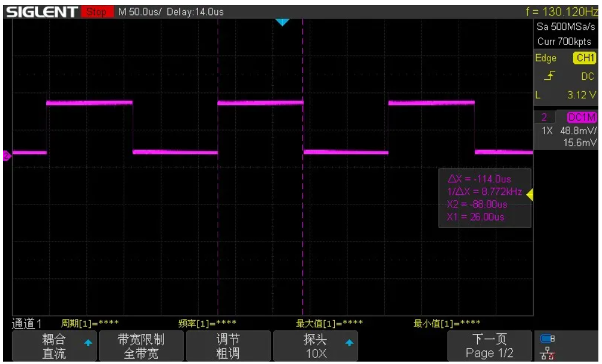Click the 周期[1] period measurement
The image size is (602, 364).
click(x=90, y=324)
